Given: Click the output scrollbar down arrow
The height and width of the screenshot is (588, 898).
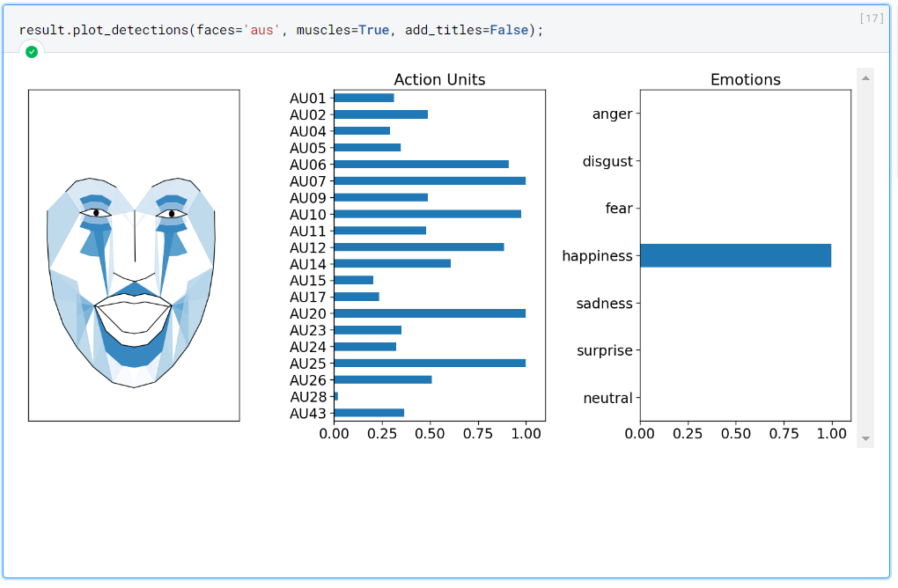Looking at the screenshot, I should coord(865,437).
